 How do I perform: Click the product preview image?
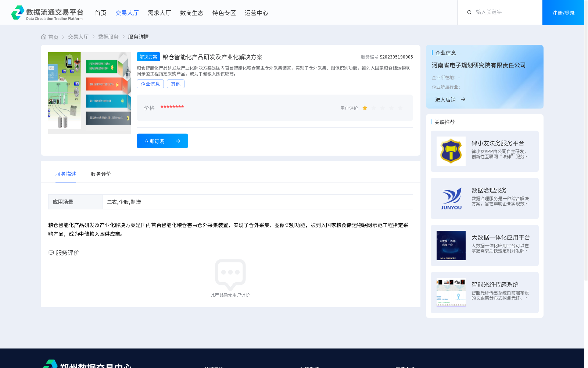point(89,93)
